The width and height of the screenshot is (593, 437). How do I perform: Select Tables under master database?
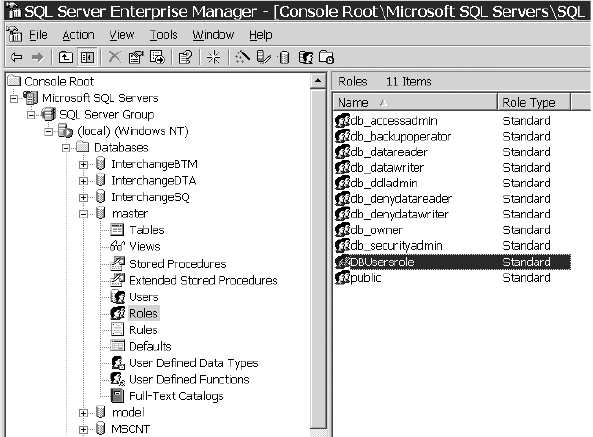[x=147, y=230]
